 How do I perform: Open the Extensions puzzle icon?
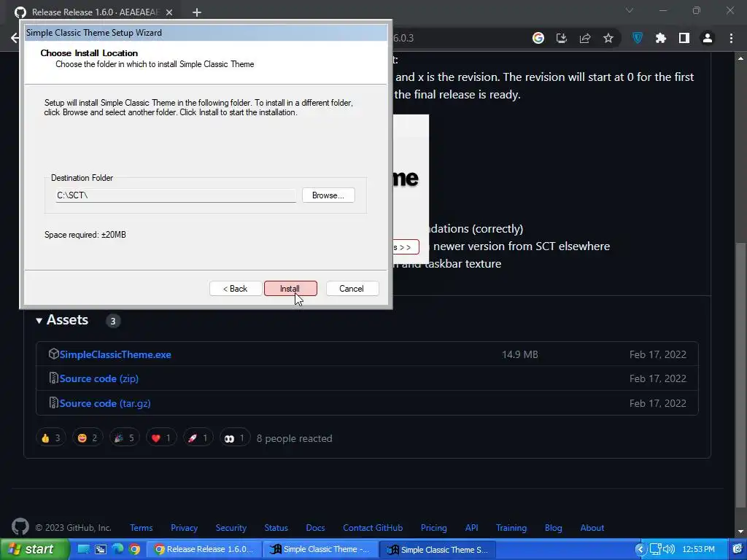[x=661, y=38]
